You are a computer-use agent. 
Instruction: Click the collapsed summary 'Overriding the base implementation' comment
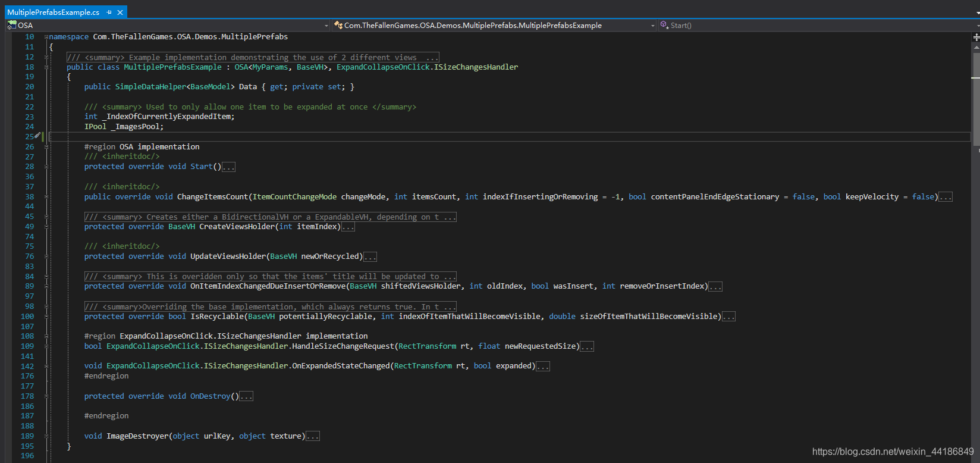271,306
